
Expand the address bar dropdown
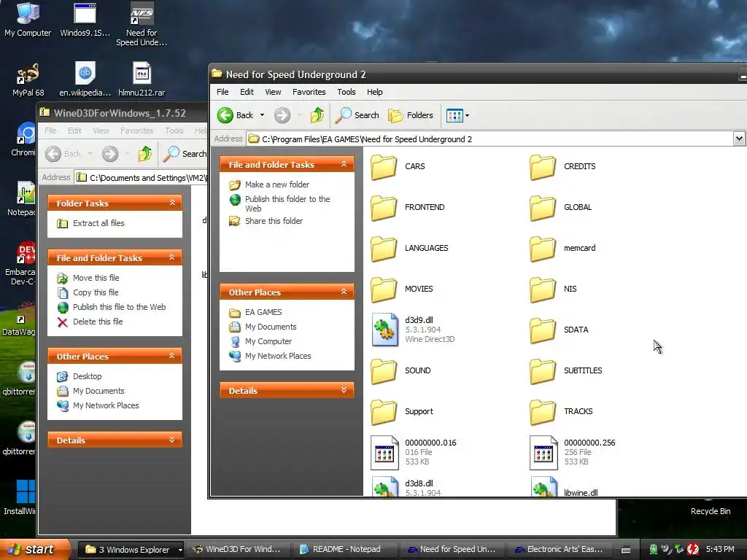[x=739, y=139]
